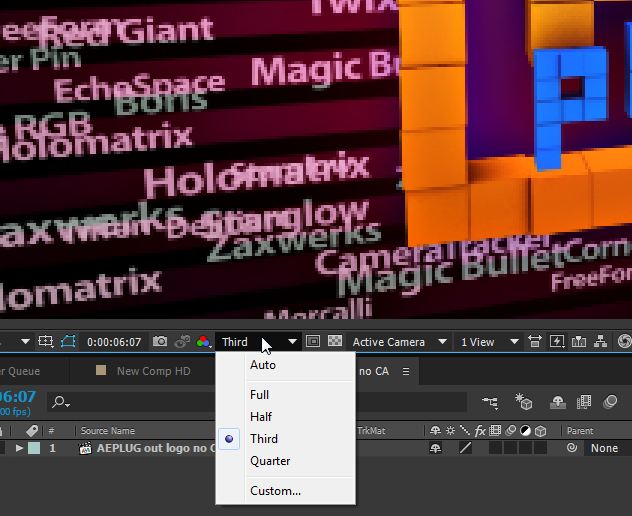Toggle Pixel Aspect Ratio Correction icon
This screenshot has width=632, height=516.
tap(535, 342)
